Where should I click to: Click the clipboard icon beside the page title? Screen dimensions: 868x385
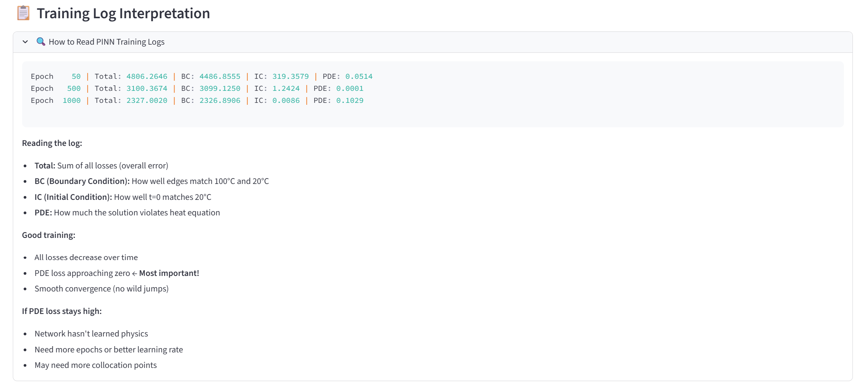pyautogui.click(x=23, y=13)
